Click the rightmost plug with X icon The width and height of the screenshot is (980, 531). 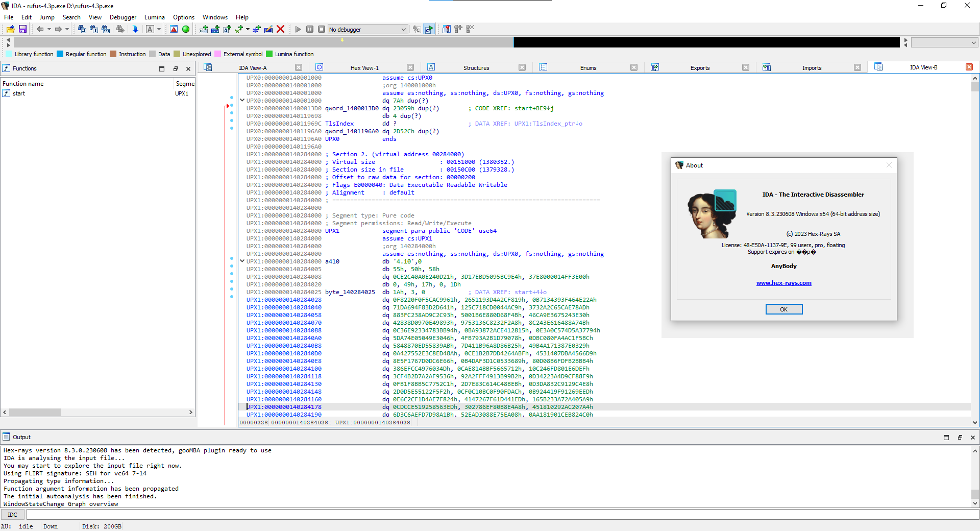[470, 29]
